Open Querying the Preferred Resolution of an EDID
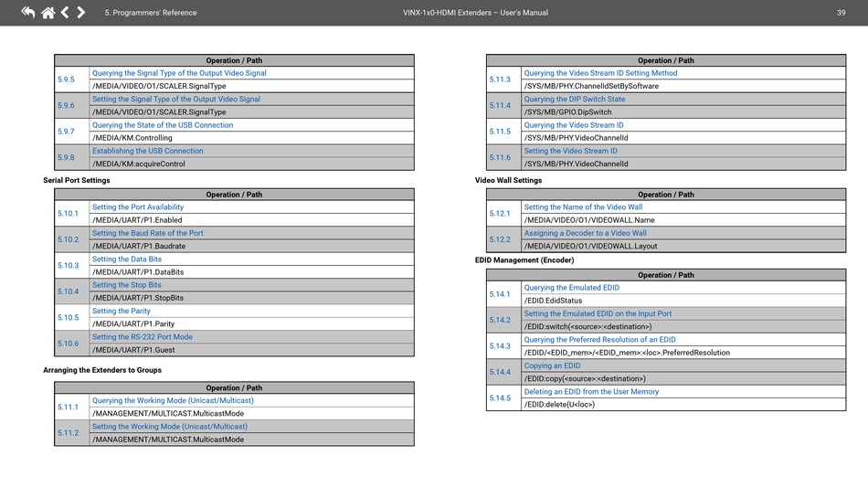Image resolution: width=868 pixels, height=487 pixels. 599,340
